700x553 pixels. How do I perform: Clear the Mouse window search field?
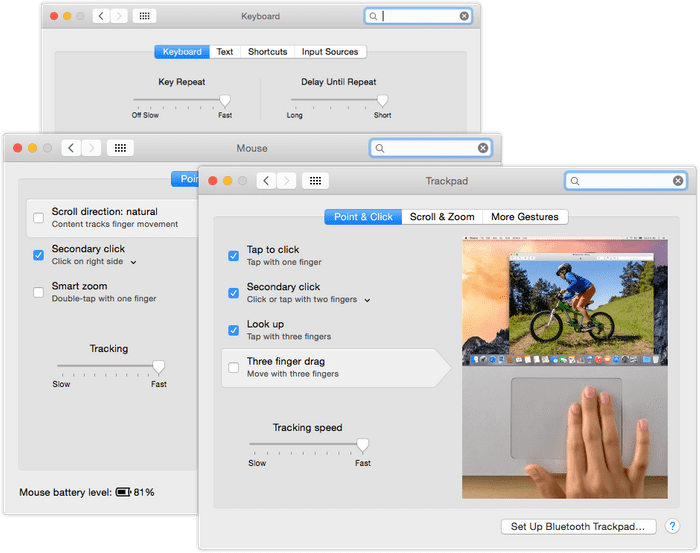[x=483, y=148]
